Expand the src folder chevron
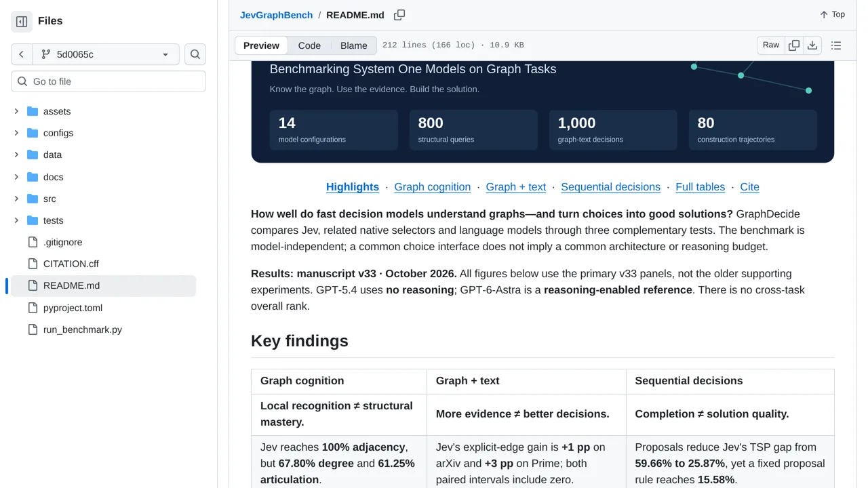Image resolution: width=868 pixels, height=488 pixels. tap(16, 199)
